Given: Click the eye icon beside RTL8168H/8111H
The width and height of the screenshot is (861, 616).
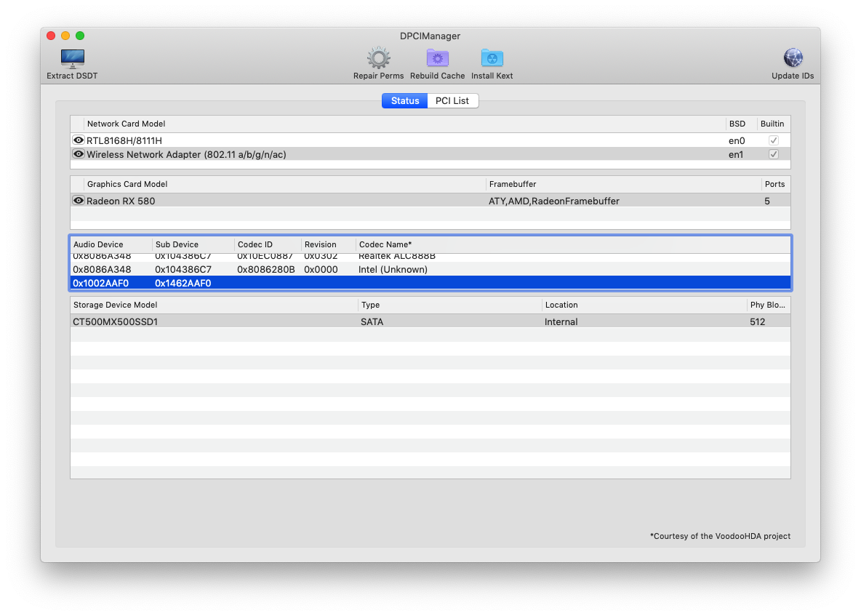Looking at the screenshot, I should point(79,140).
